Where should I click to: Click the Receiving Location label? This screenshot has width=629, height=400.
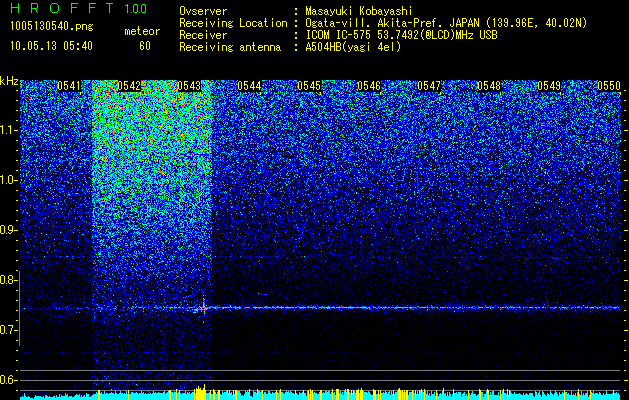coord(233,24)
